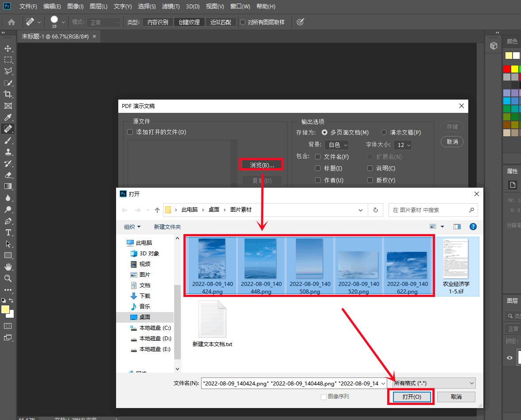Image resolution: width=521 pixels, height=420 pixels.
Task: Open the 图像 menu
Action: click(x=75, y=7)
